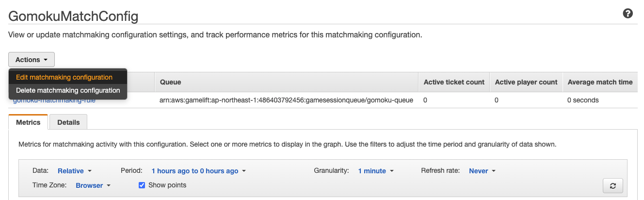Change Granularity 1 minute dropdown
The height and width of the screenshot is (200, 644).
coord(376,171)
